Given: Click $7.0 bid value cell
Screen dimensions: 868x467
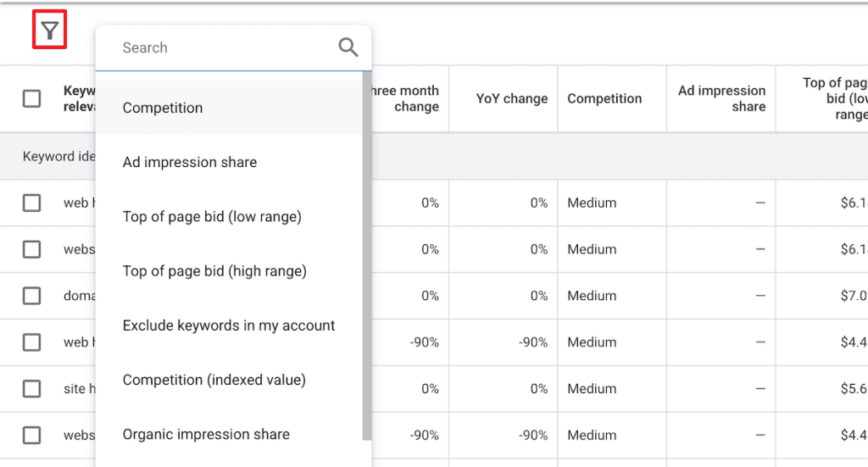Looking at the screenshot, I should [854, 296].
